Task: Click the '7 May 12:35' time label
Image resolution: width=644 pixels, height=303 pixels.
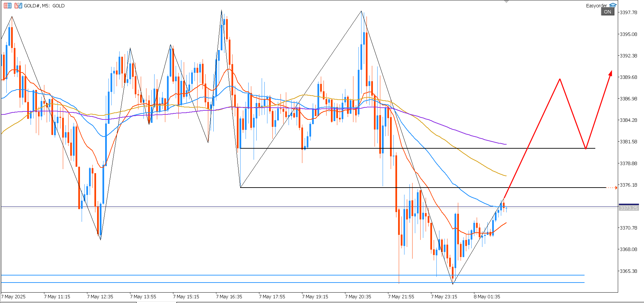Action: tap(100, 297)
